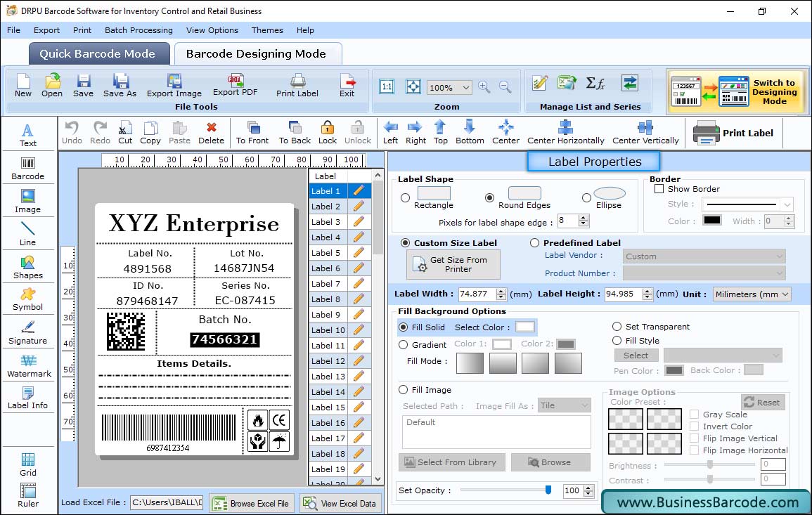The width and height of the screenshot is (812, 515).
Task: Send object To Back
Action: tap(295, 133)
